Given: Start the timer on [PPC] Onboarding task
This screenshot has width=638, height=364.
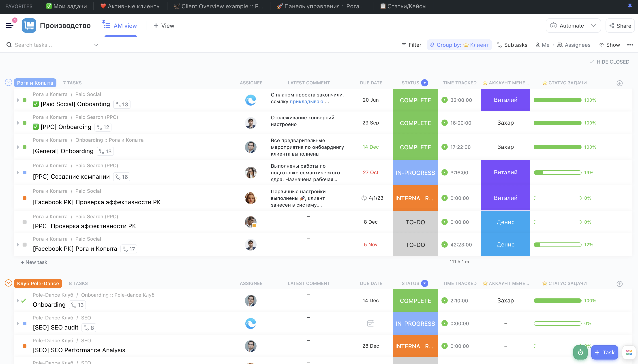Looking at the screenshot, I should (445, 123).
